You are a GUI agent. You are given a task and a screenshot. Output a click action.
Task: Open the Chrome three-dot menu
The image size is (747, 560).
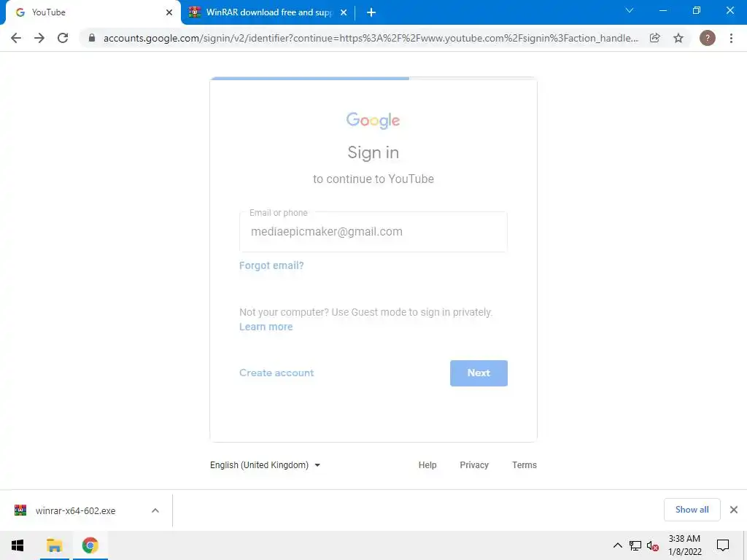(731, 38)
